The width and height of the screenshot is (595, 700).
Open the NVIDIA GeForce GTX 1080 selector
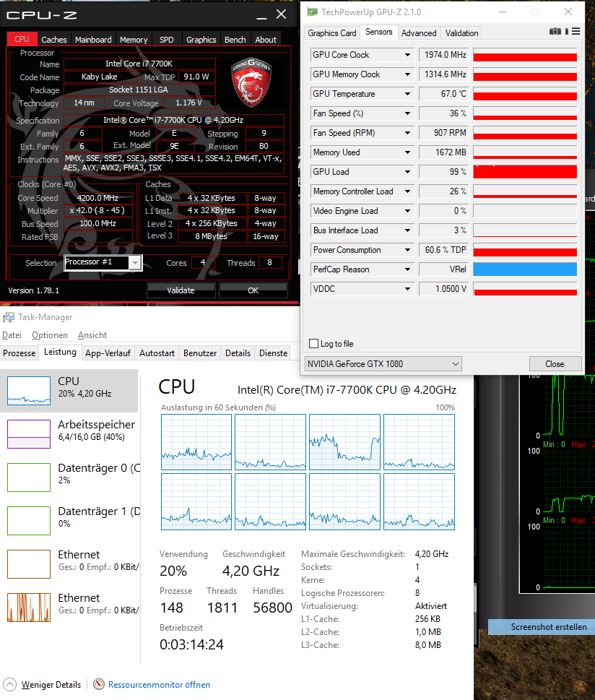(x=383, y=364)
